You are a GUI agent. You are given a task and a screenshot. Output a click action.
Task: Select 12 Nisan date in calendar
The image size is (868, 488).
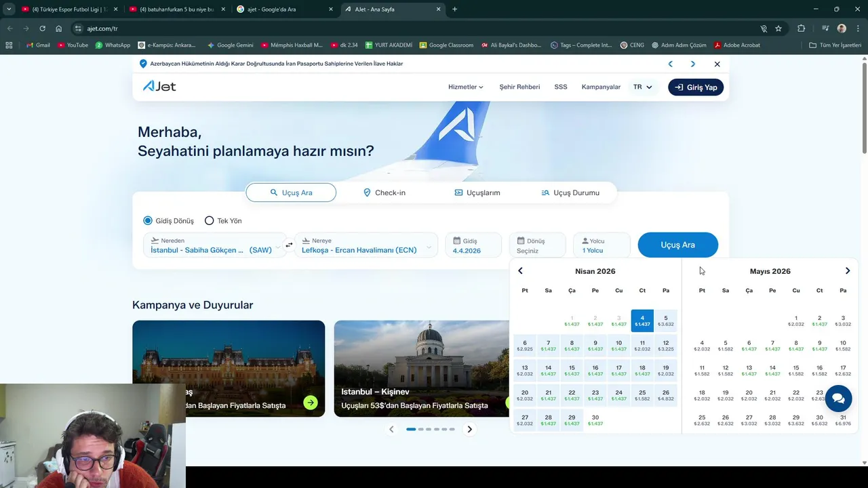coord(666,346)
